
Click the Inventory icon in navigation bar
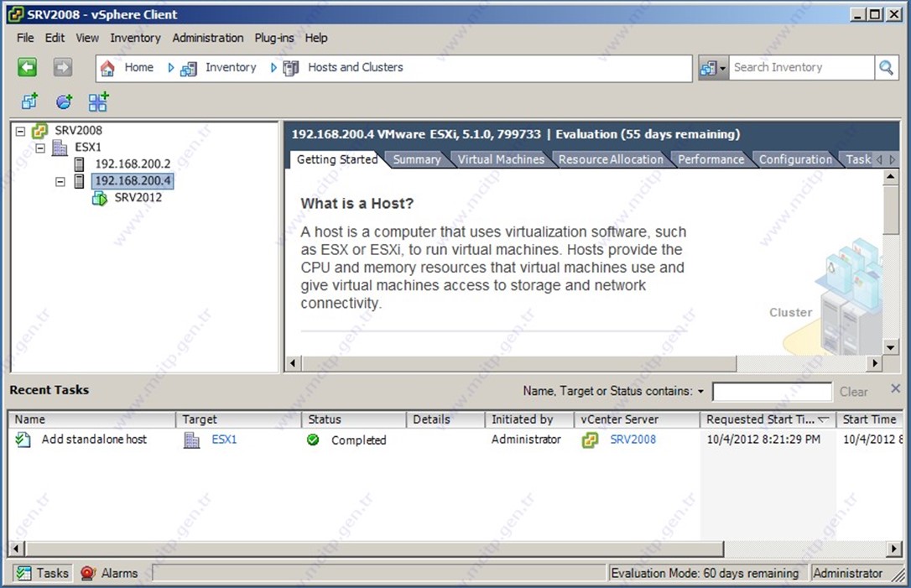pyautogui.click(x=188, y=69)
